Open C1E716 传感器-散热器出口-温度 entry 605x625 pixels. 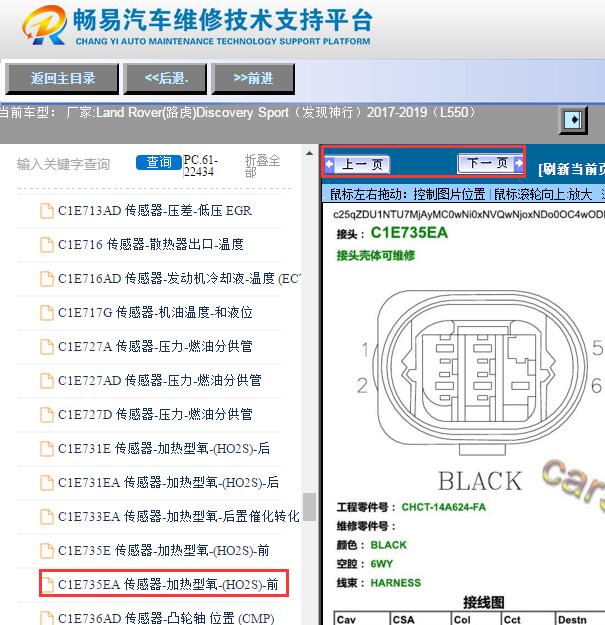pos(151,244)
